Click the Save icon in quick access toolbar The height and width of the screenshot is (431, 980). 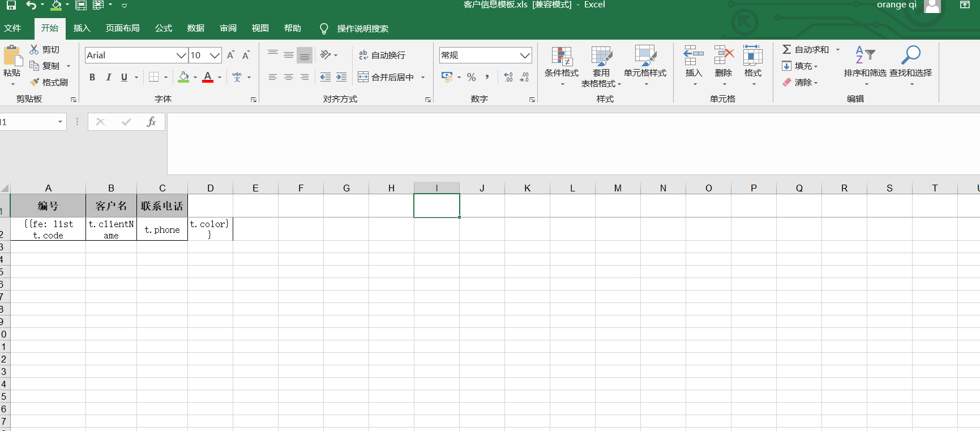tap(11, 5)
